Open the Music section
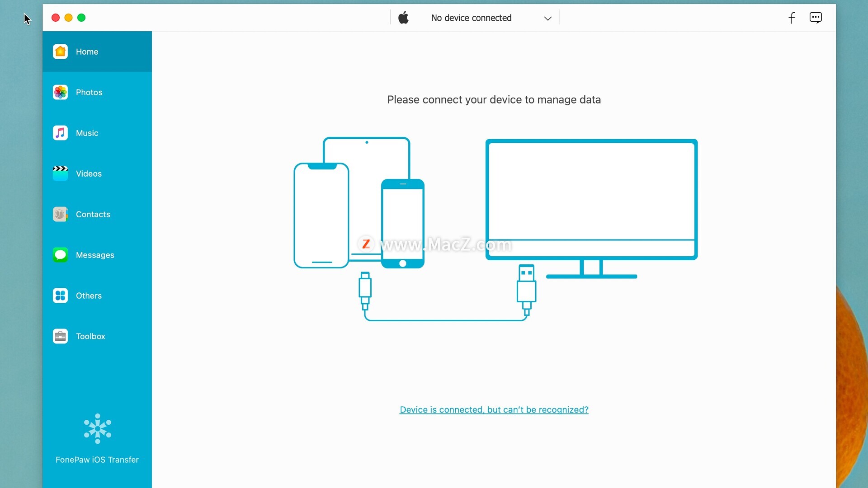Screen dimensions: 868x488 tap(97, 133)
